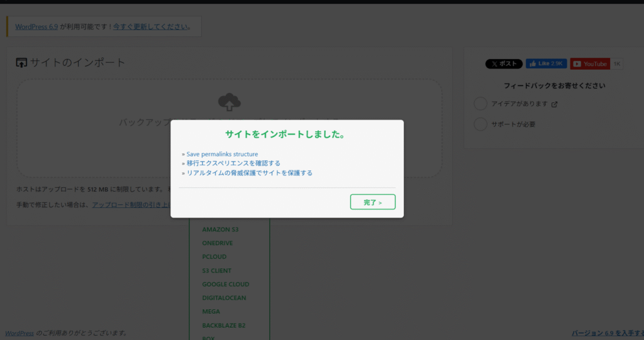Screen dimensions: 644x340
Task: Click the import icon beside サイトのインポート
Action: 22,63
